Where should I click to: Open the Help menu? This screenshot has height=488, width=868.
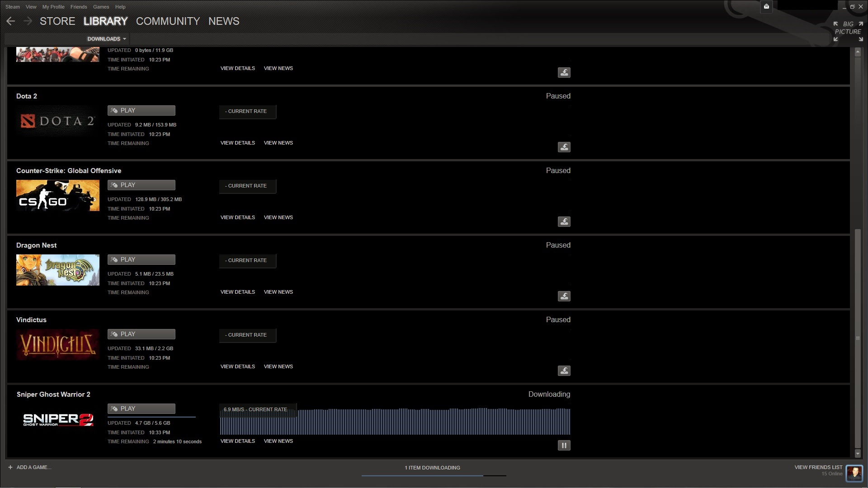click(120, 7)
